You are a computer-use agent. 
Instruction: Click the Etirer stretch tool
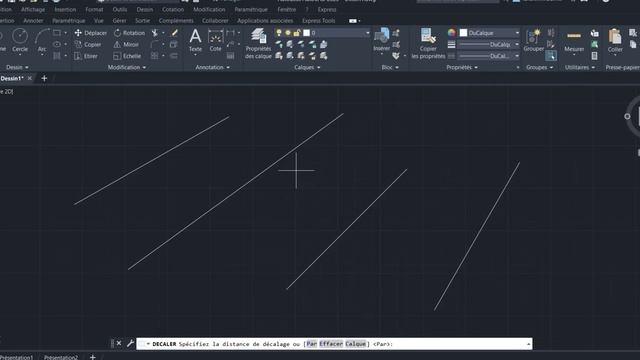(x=86, y=56)
